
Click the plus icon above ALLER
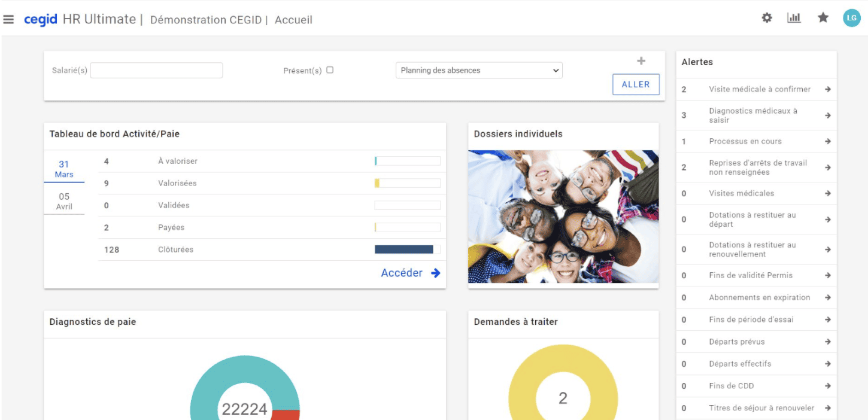[641, 61]
